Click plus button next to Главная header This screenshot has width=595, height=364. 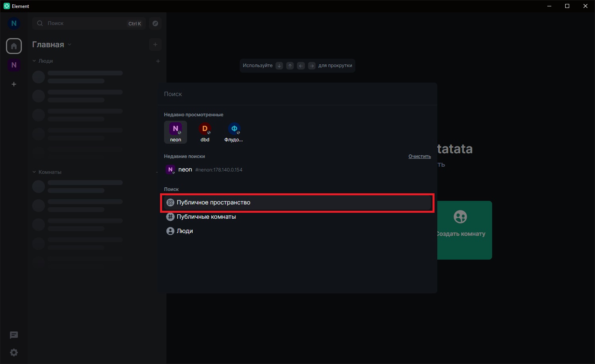(155, 44)
